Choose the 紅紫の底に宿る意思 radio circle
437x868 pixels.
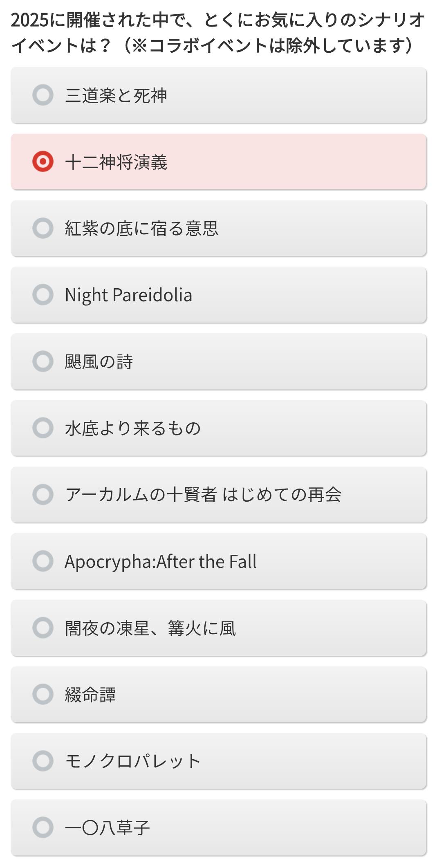point(43,228)
